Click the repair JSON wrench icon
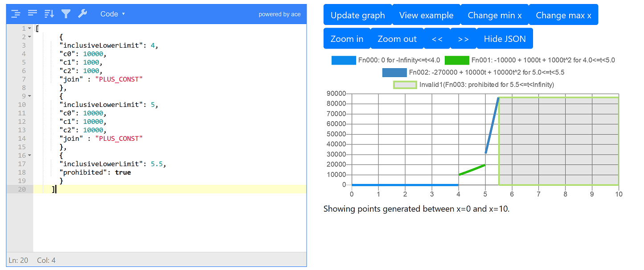Viewport: 644px width, 270px height. tap(82, 14)
